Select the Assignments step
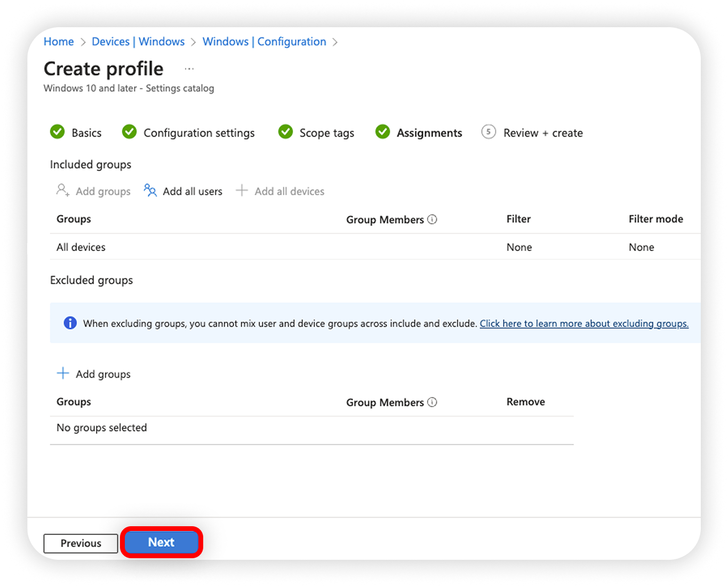Screen dimensions: 728x587 [x=419, y=132]
